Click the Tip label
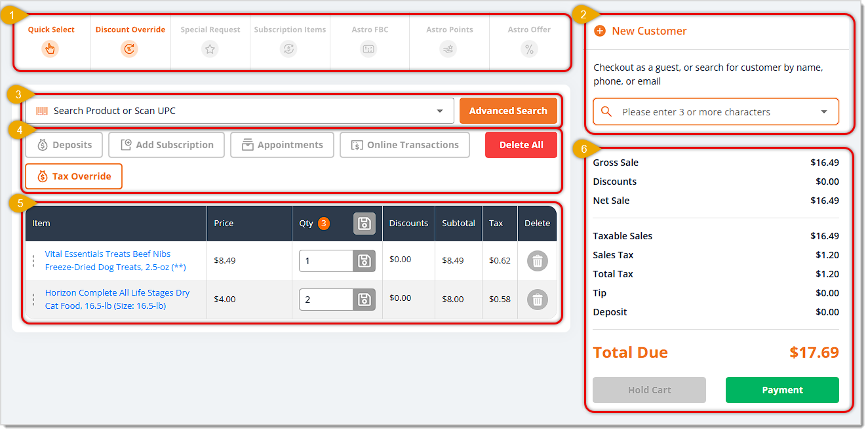The height and width of the screenshot is (432, 868). click(600, 293)
